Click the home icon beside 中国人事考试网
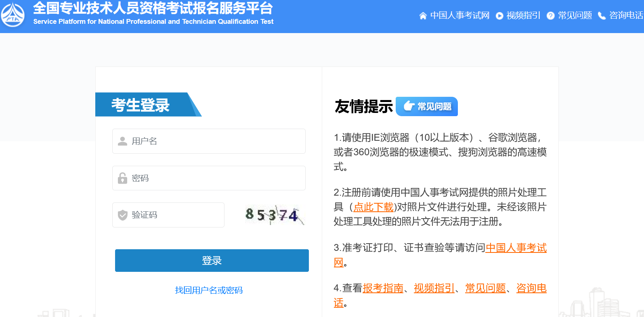644x317 pixels. tap(423, 16)
